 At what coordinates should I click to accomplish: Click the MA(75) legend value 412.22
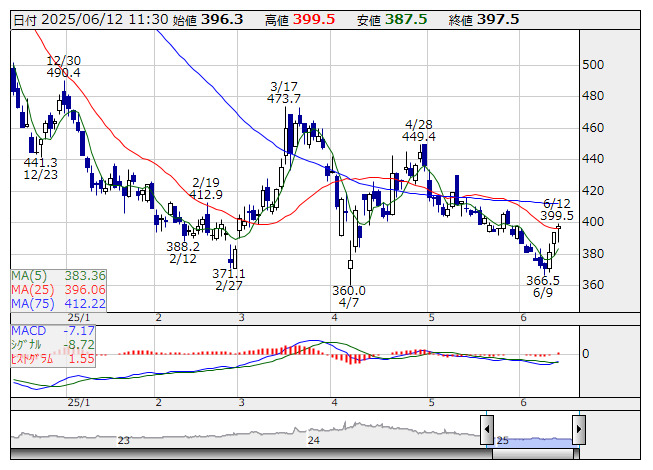pos(85,303)
